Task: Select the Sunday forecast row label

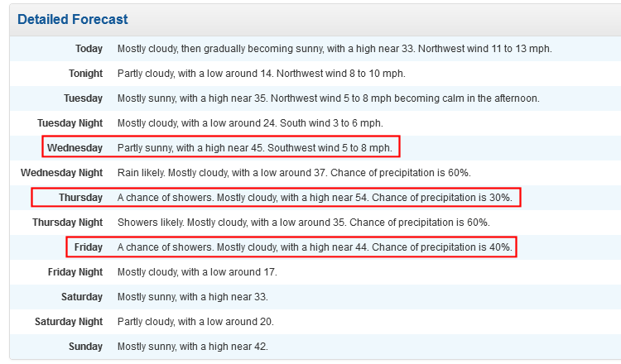Action: pos(85,347)
